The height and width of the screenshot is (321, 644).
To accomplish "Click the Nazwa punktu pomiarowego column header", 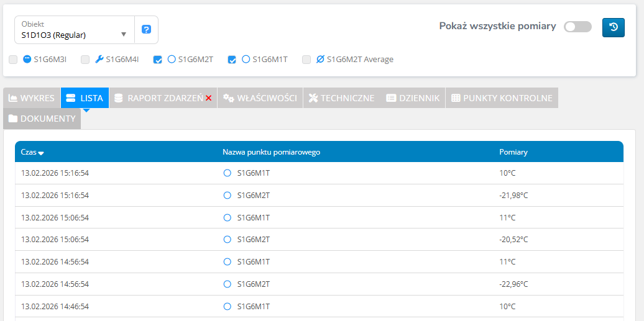I will tap(271, 152).
